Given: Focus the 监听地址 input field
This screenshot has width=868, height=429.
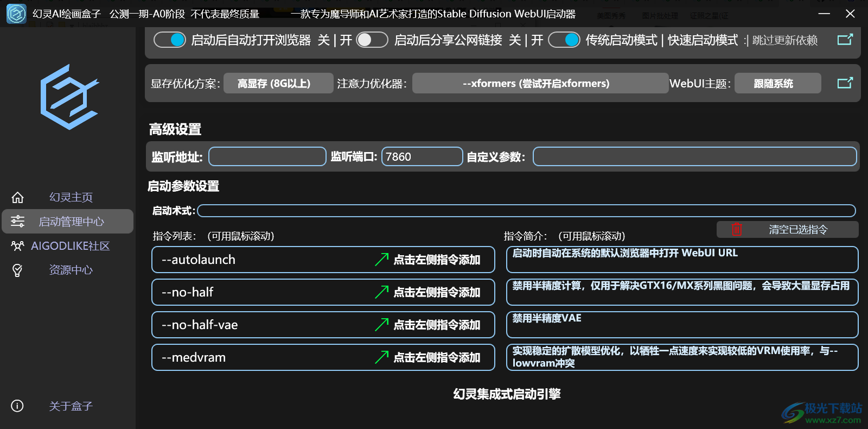Looking at the screenshot, I should click(x=267, y=156).
